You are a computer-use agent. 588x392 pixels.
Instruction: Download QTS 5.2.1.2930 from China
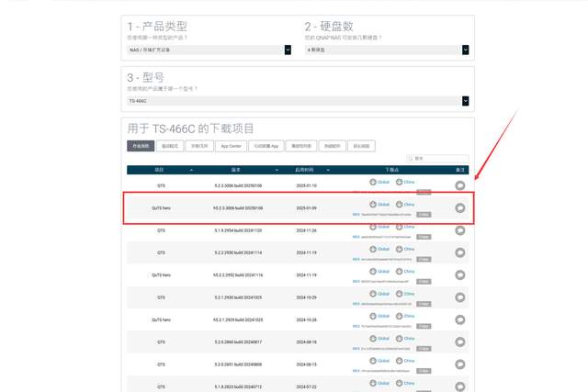click(x=405, y=294)
